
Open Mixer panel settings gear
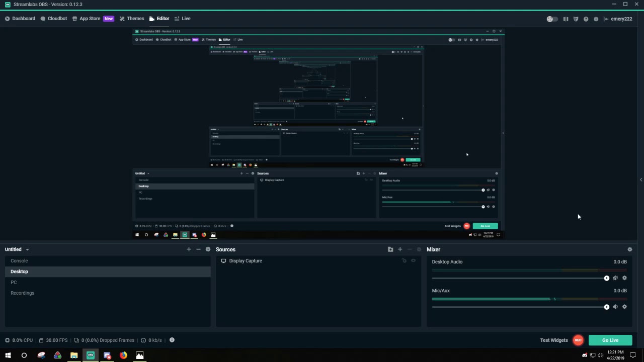pos(630,249)
